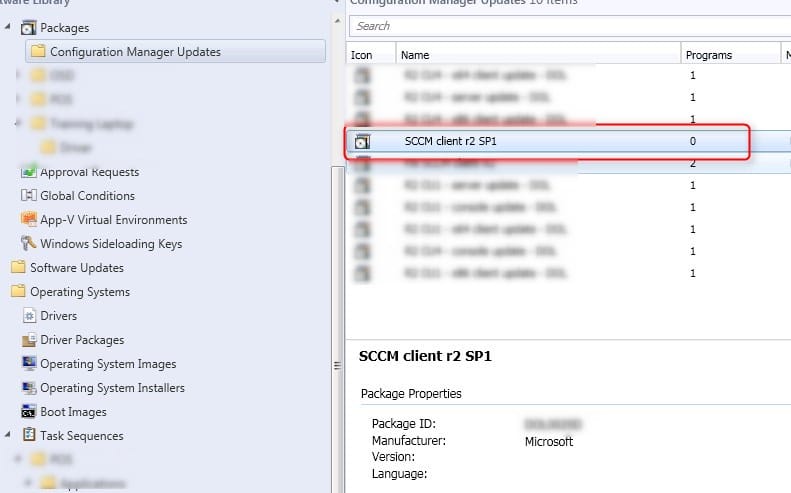
Task: Click the navigation pane splitter grip
Action: point(337,365)
